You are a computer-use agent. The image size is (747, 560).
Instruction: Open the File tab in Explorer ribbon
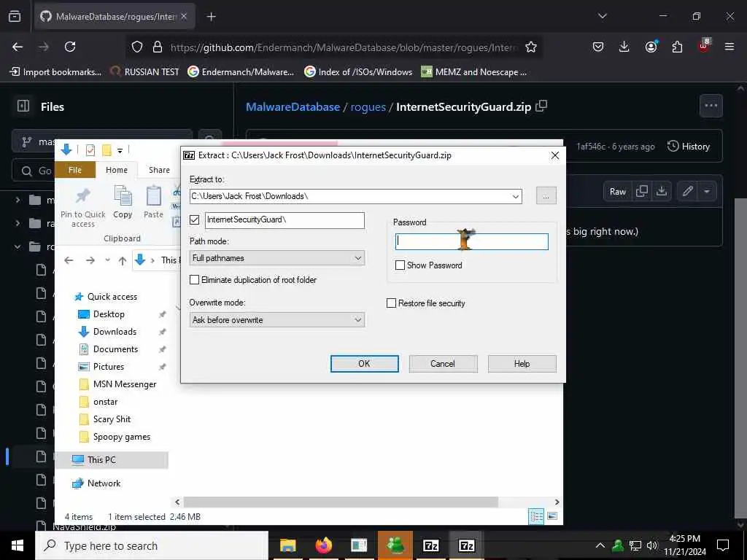pyautogui.click(x=75, y=170)
